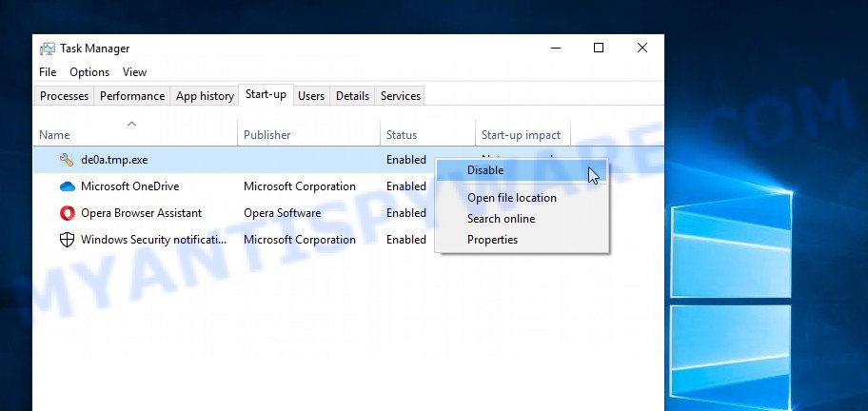
Task: Click Microsoft Corporation publisher of Windows Security
Action: [300, 240]
